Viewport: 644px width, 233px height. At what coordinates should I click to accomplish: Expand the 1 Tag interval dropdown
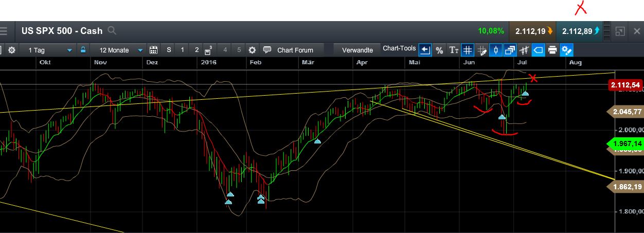tap(69, 50)
